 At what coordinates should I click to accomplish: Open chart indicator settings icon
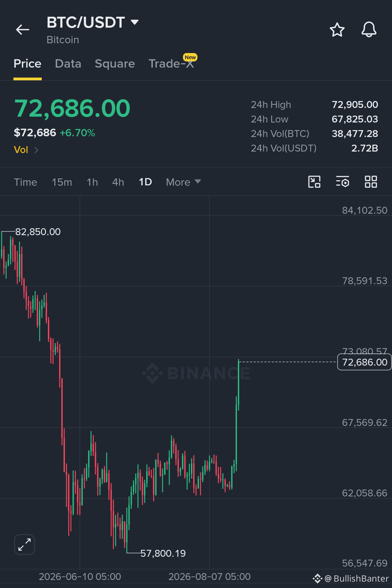coord(342,182)
